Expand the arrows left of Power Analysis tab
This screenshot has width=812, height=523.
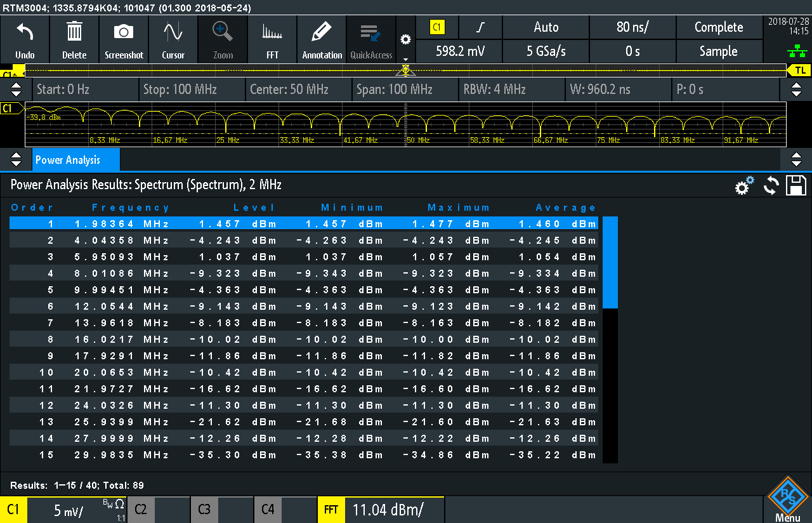click(x=16, y=159)
